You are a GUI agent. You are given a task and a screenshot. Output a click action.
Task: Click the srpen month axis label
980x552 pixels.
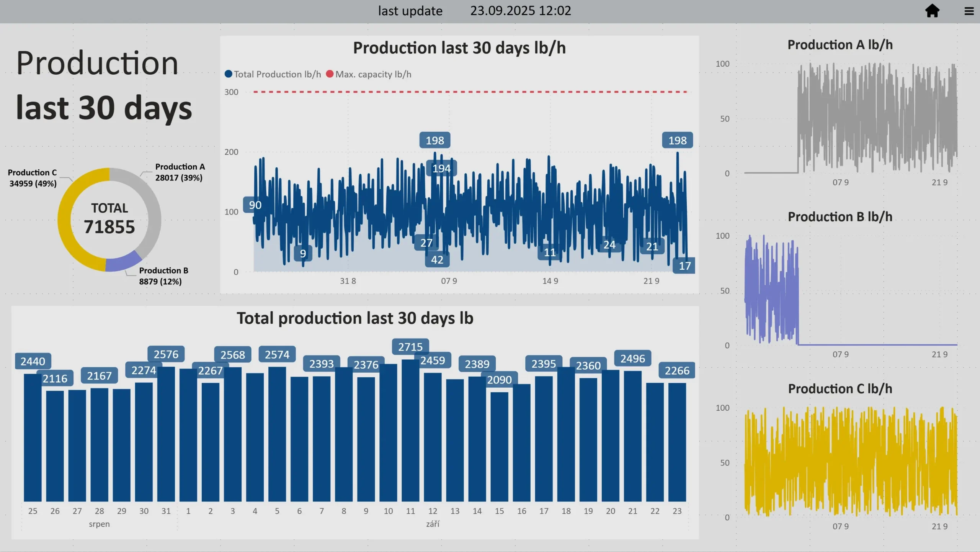coord(99,524)
